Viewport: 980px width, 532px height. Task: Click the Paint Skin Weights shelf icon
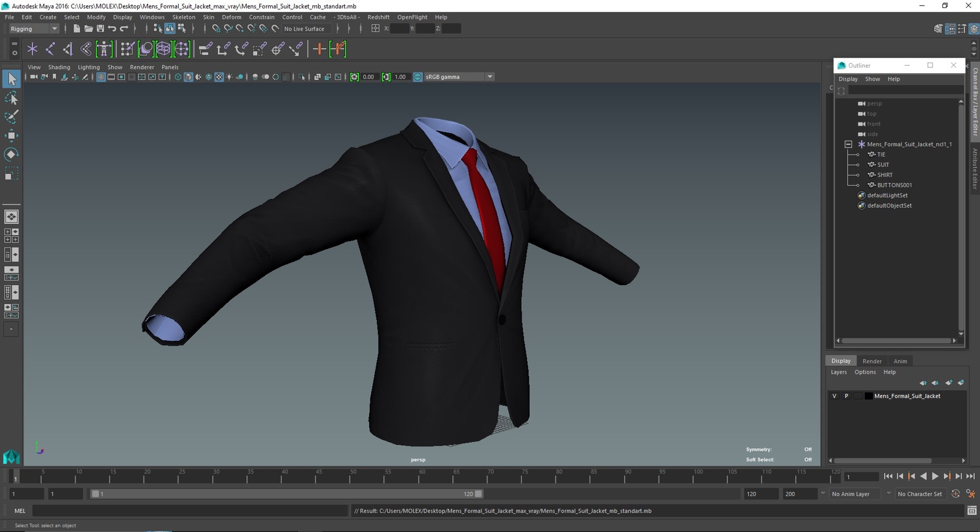(127, 49)
